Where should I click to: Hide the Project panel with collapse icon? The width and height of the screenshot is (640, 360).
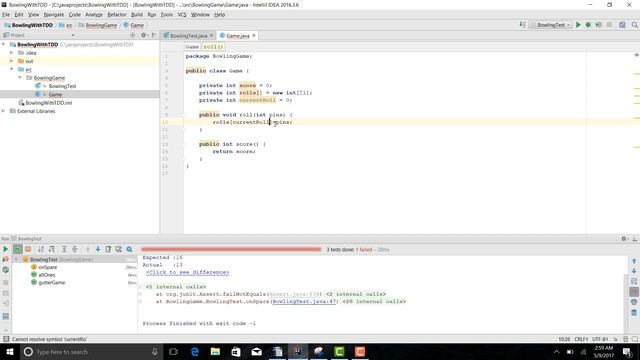tap(154, 35)
